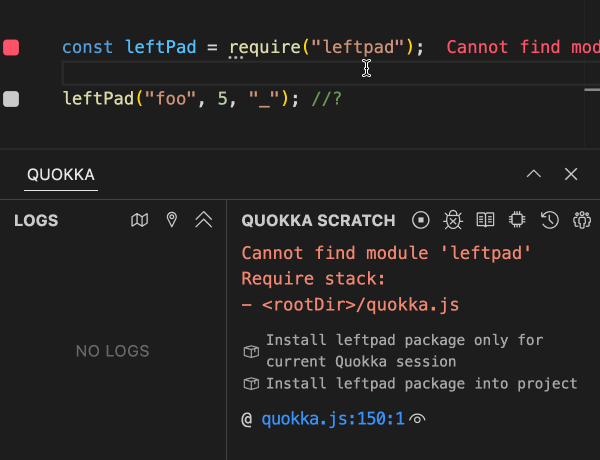Image resolution: width=600 pixels, height=460 pixels.
Task: Toggle the eye icon beside quokka.js:150:1
Action: coord(418,419)
